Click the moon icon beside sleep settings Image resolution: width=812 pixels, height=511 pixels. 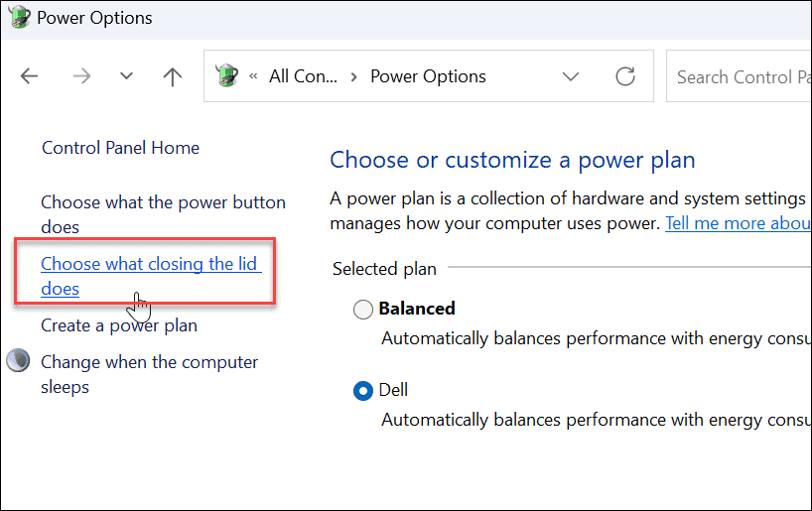click(x=18, y=361)
